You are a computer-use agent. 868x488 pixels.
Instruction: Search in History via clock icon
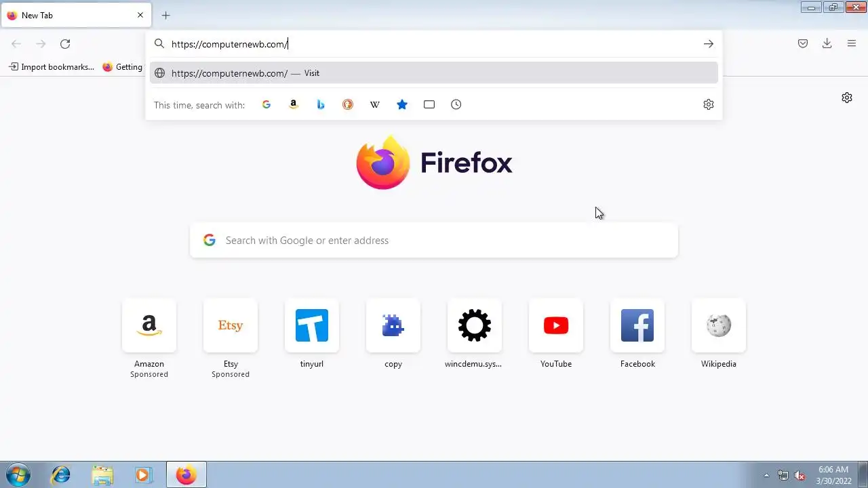tap(456, 104)
